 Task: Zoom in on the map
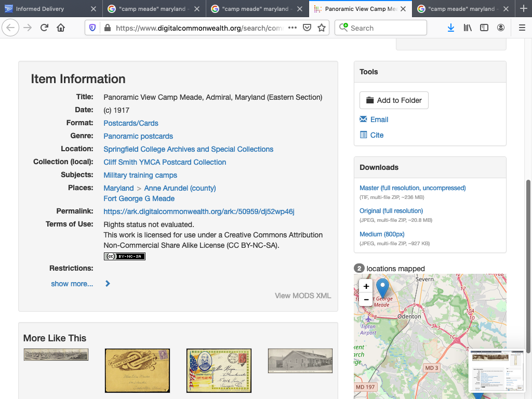click(366, 286)
